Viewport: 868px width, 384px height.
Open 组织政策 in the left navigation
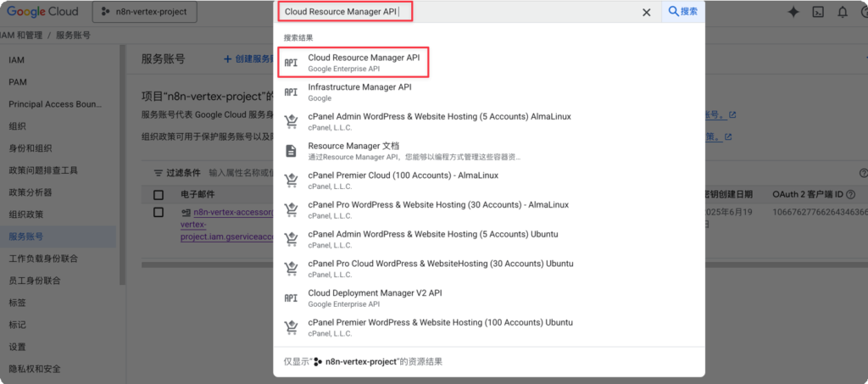coord(25,214)
